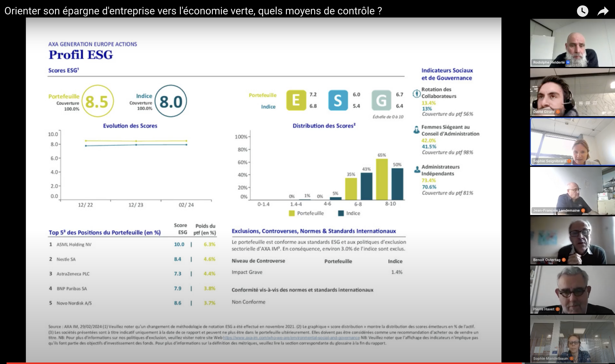The height and width of the screenshot is (364, 615).
Task: Click the blue badge beside Rodolphe Helderlé
Action: 568,62
